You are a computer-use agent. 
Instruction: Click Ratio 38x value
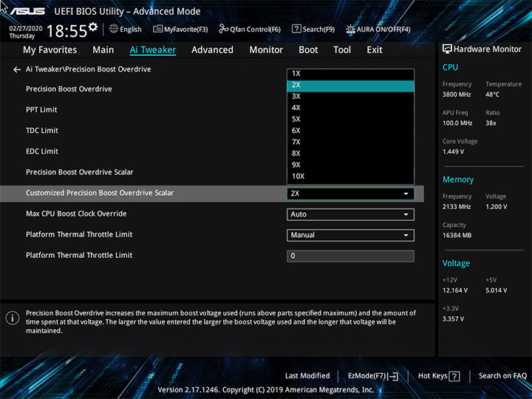[x=491, y=123]
